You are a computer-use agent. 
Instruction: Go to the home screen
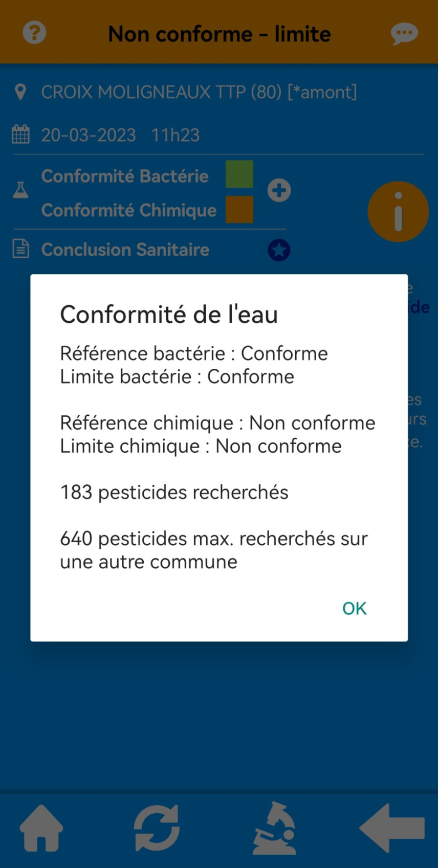pos(41,828)
